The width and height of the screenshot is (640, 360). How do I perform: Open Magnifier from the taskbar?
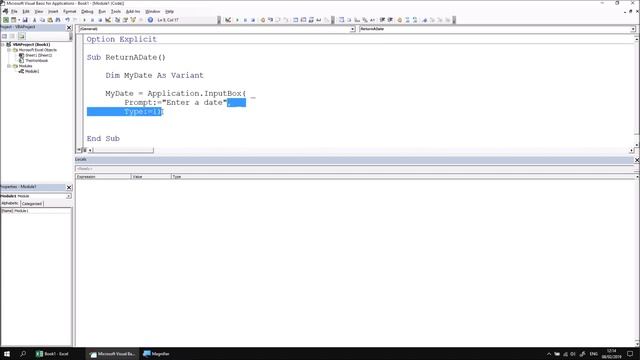pyautogui.click(x=156, y=354)
